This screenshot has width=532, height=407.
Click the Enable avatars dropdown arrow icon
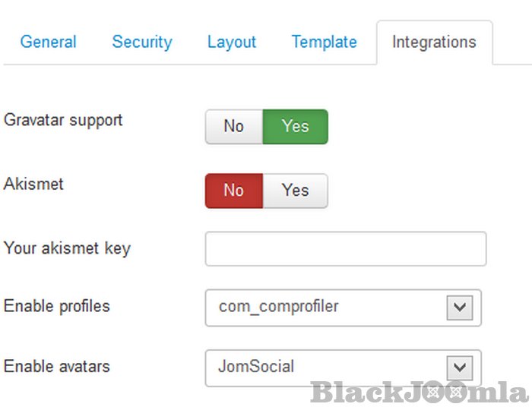[x=459, y=368]
